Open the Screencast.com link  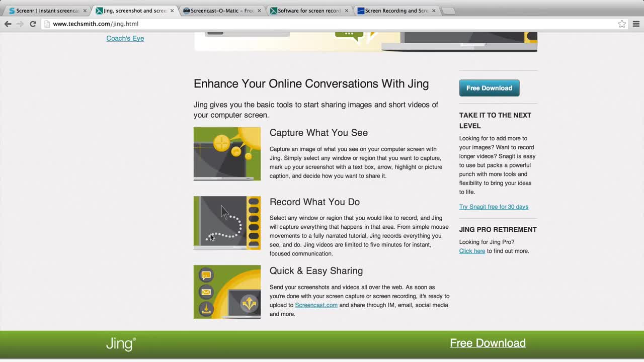click(316, 305)
